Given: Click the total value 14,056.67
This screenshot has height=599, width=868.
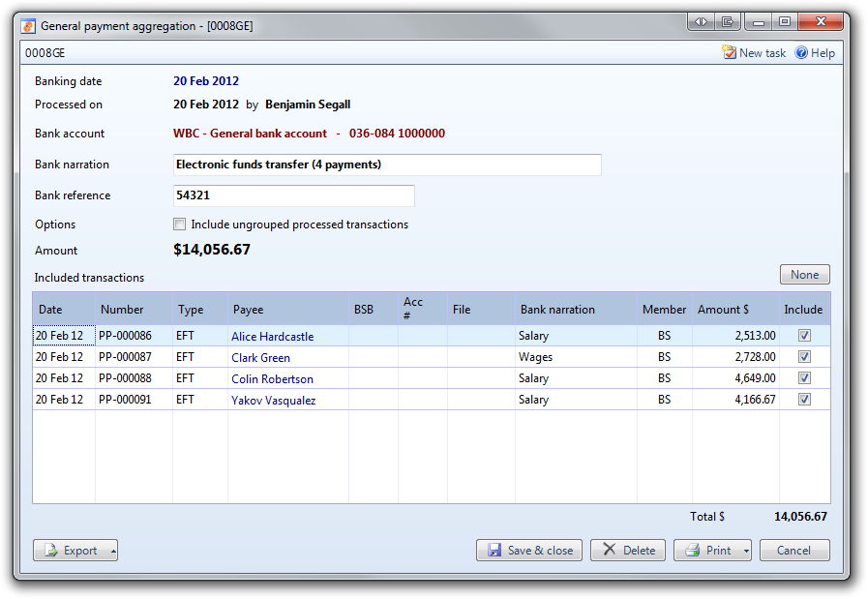Looking at the screenshot, I should pos(800,517).
